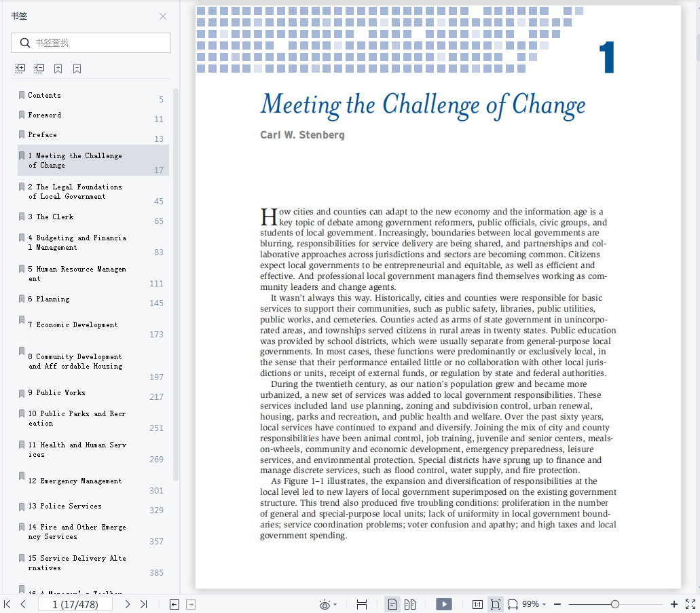Click the bookmark flag icon beside 3 The Clerk
This screenshot has width=700, height=613.
tap(22, 217)
